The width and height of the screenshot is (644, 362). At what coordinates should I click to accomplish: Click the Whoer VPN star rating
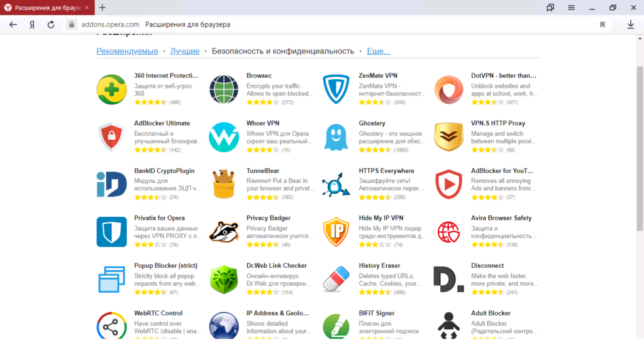coord(263,150)
